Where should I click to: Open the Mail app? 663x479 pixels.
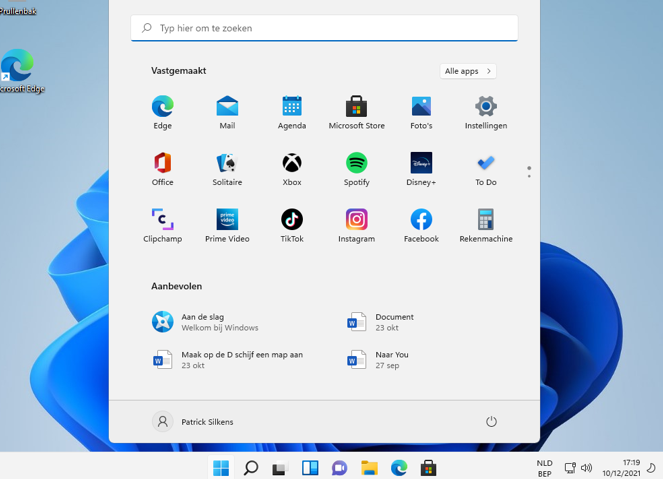(x=227, y=112)
